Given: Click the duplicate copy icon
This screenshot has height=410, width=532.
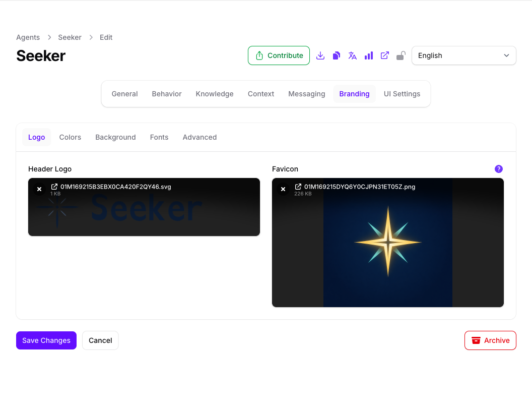Looking at the screenshot, I should (x=336, y=55).
